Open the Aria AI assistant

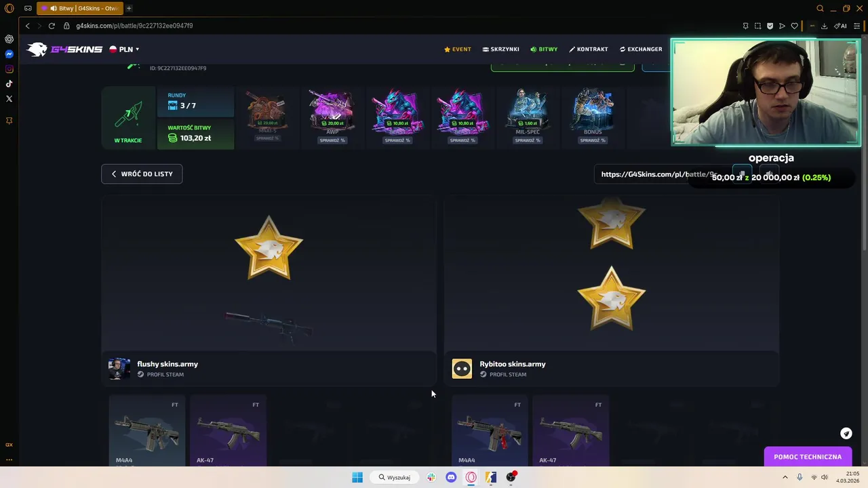[840, 26]
